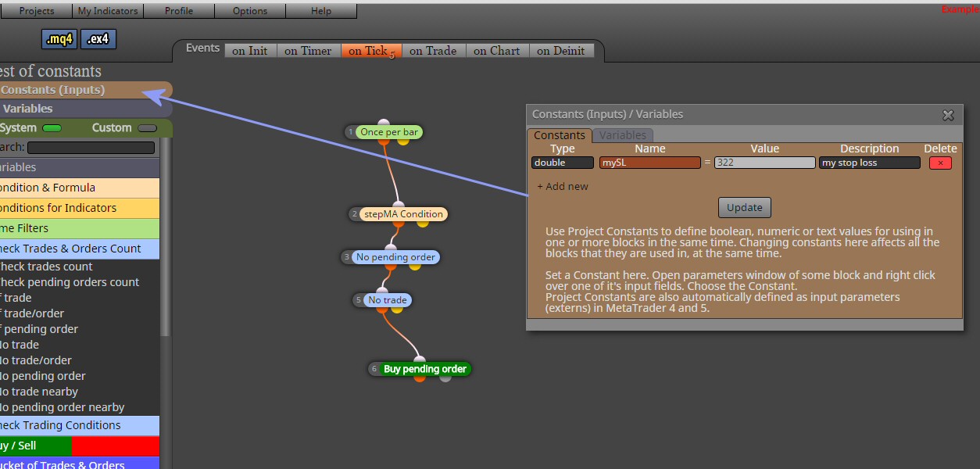Select the on Tick event tab
This screenshot has height=469, width=980.
[x=371, y=51]
